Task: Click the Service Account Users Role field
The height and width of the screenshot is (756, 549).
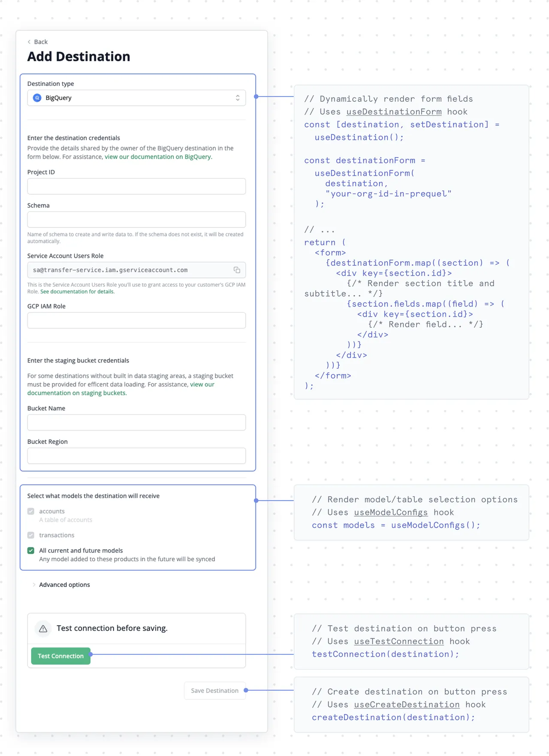Action: [136, 270]
